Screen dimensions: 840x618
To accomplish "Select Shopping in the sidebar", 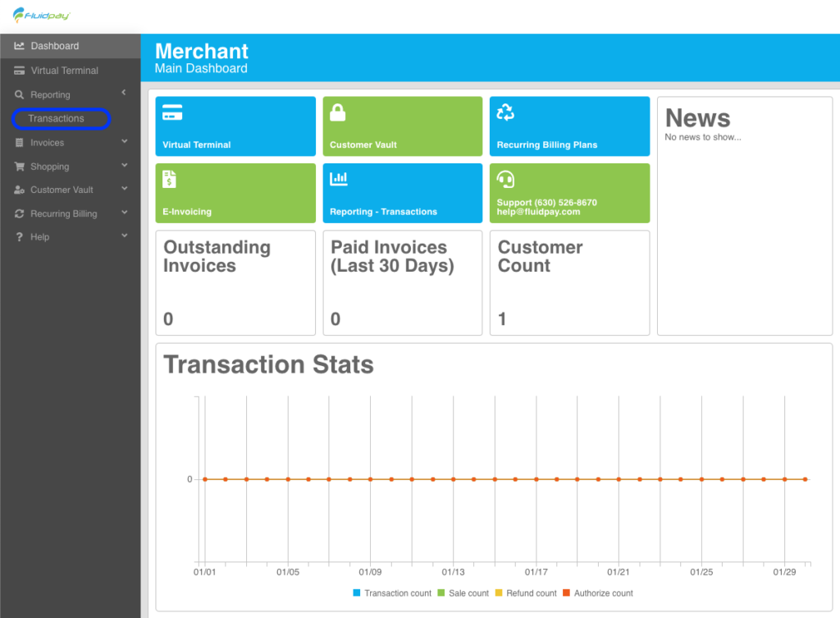I will (x=71, y=166).
